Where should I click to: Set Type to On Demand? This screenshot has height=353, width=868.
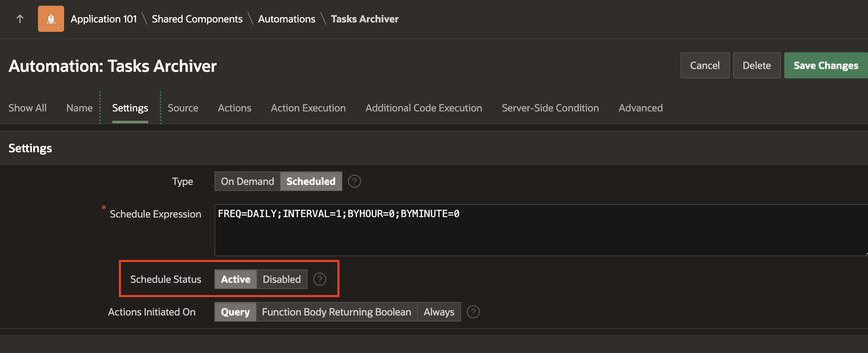click(x=247, y=181)
